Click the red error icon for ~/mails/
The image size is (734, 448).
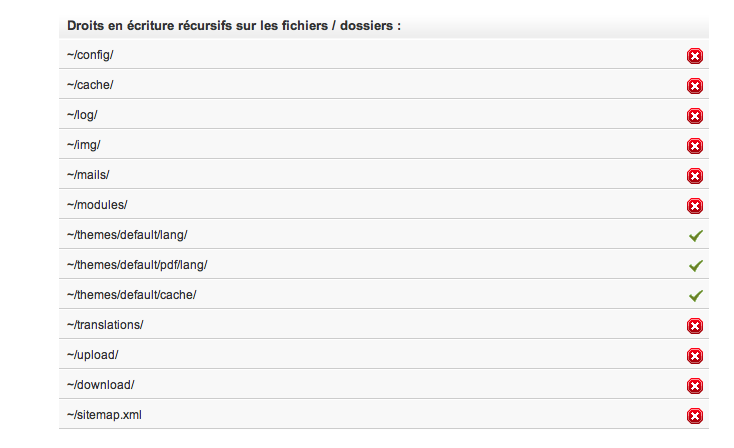pos(695,176)
